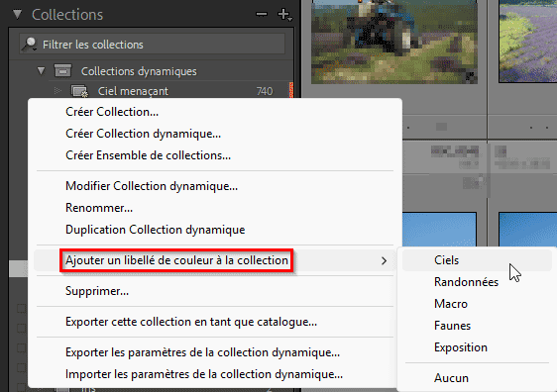Collapse the Collections panel triangle
This screenshot has width=557, height=392.
[x=17, y=14]
